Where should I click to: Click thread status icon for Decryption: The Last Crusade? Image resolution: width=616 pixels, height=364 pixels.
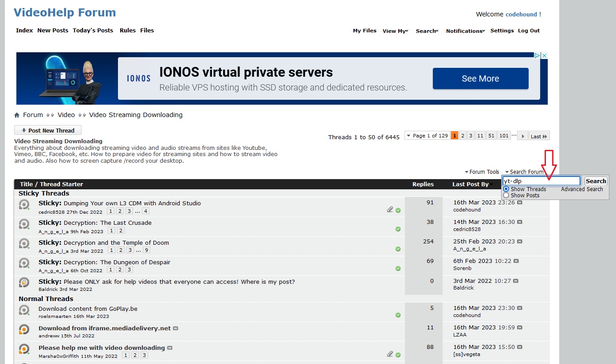[24, 224]
